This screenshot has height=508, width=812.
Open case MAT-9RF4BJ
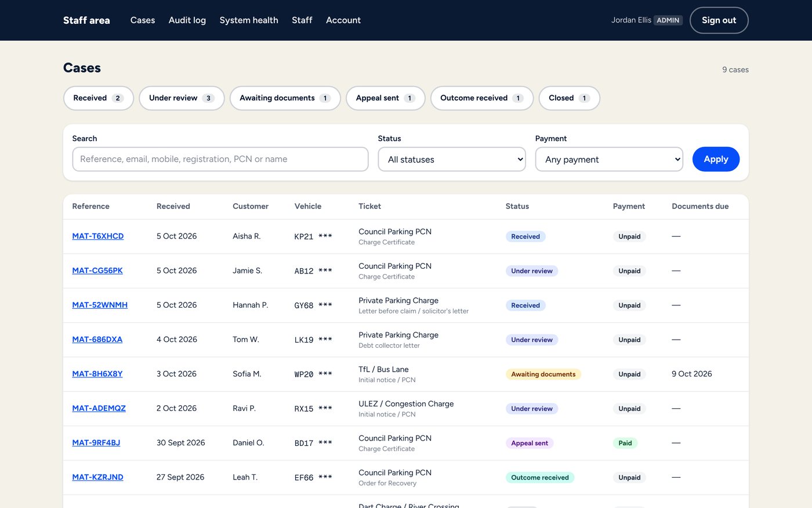[x=96, y=442]
